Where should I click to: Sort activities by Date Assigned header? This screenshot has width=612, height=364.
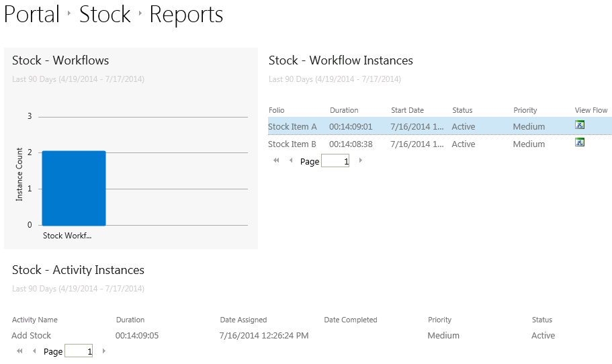coord(243,320)
